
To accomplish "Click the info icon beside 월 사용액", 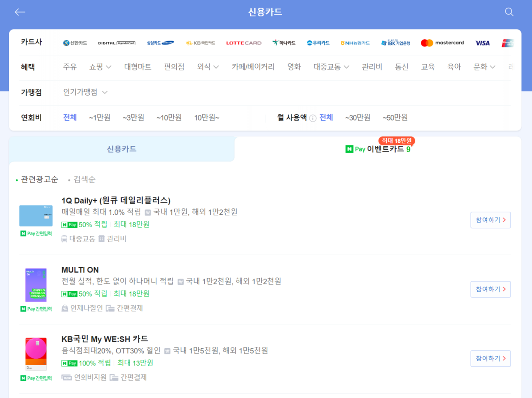I will 313,118.
